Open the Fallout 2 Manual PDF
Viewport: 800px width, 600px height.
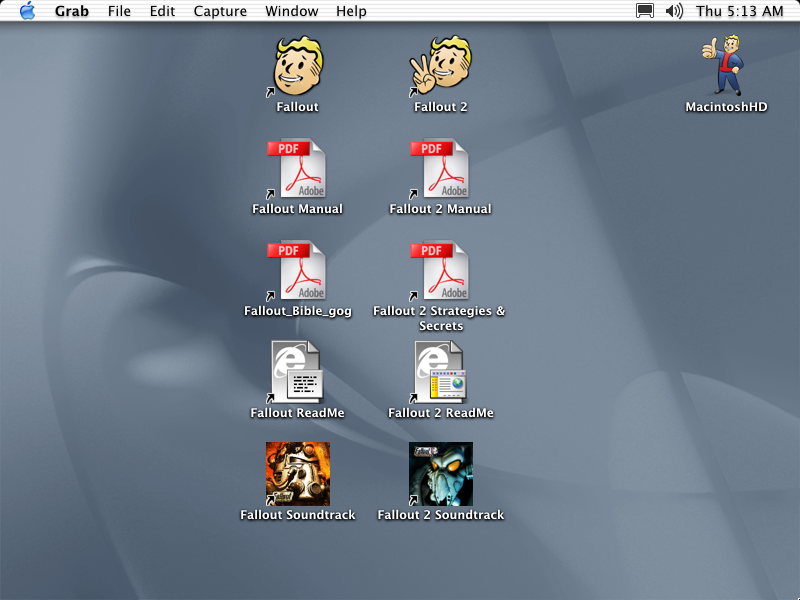pos(440,168)
